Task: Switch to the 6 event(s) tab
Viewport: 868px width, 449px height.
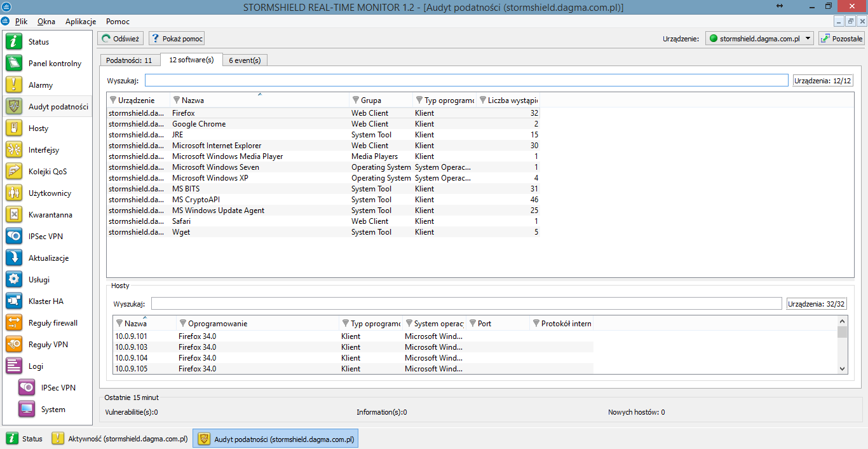Action: click(245, 60)
